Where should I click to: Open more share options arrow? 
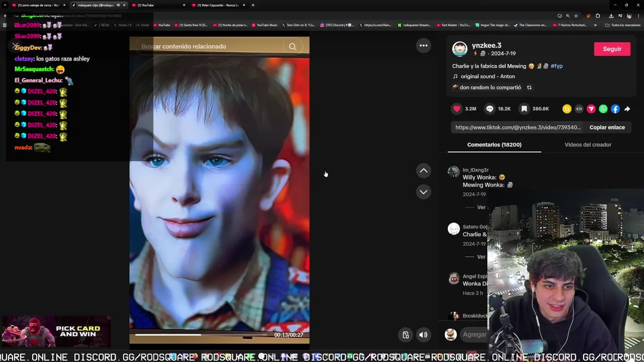(627, 109)
